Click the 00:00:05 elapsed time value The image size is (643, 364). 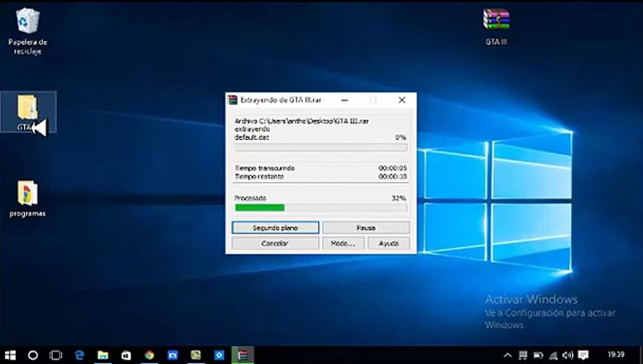click(x=393, y=168)
